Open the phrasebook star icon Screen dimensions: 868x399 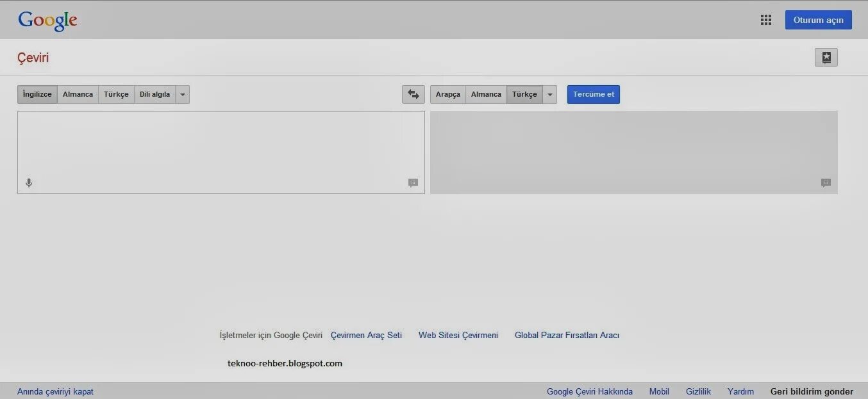coord(826,58)
